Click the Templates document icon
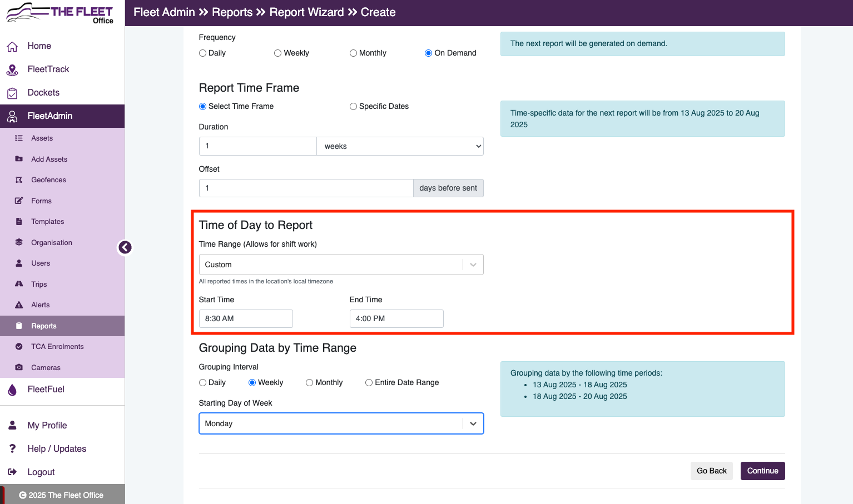Screen dimensions: 853x504 (19, 222)
